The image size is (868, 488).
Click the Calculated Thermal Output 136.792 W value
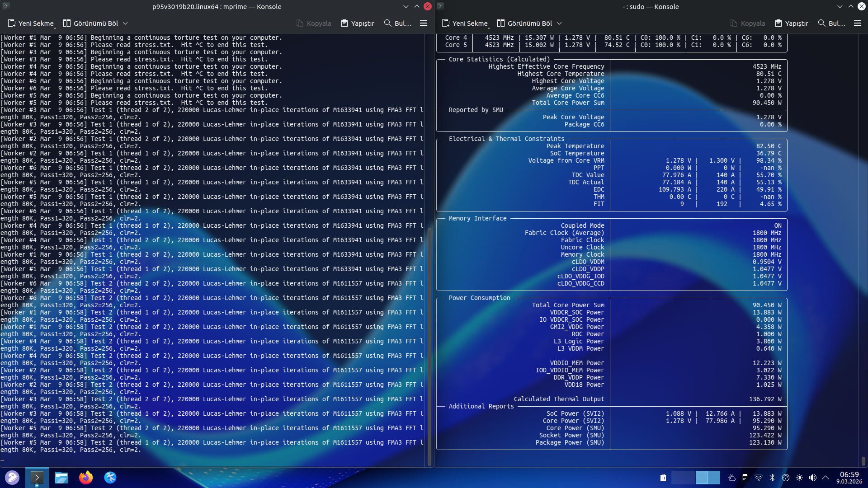tap(765, 399)
